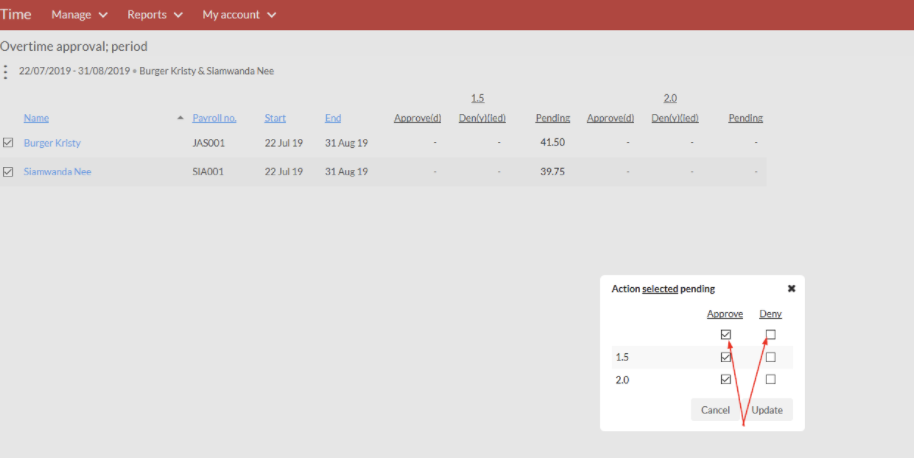The width and height of the screenshot is (914, 458).
Task: Click Den(y)(ied) header under 2.0
Action: [675, 118]
